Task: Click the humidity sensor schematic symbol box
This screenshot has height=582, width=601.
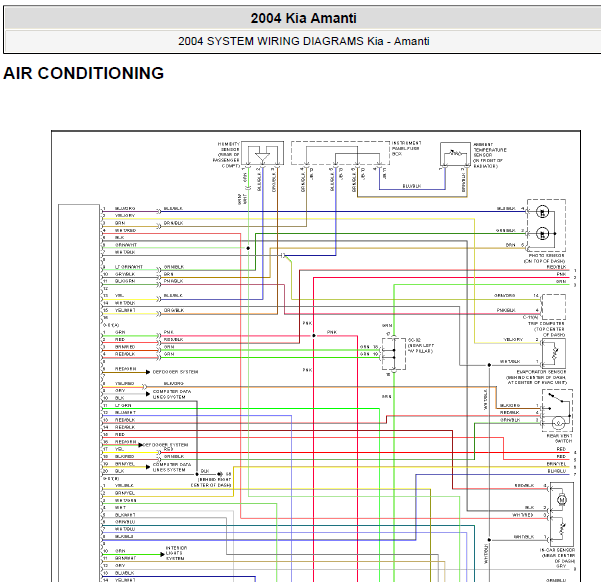Action: click(x=263, y=153)
